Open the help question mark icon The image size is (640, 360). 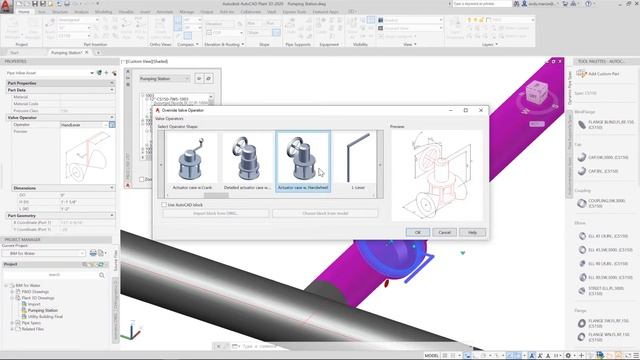[x=588, y=4]
